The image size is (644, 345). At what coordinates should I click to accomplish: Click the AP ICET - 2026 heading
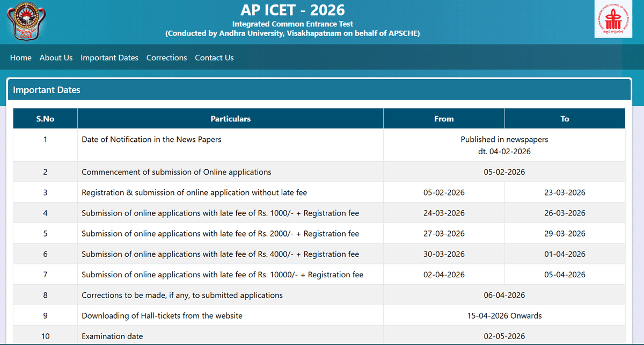point(292,10)
